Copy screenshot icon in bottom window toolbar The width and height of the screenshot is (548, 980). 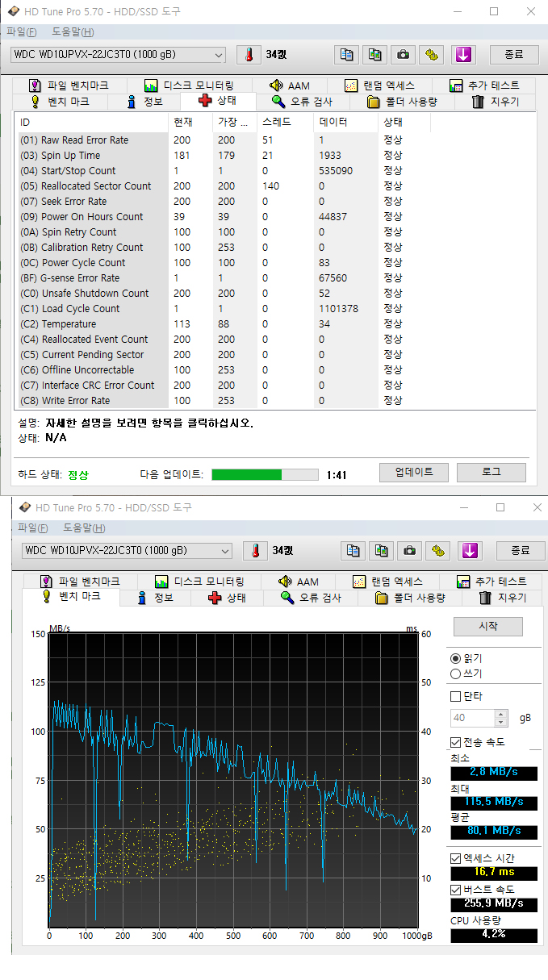pos(382,551)
